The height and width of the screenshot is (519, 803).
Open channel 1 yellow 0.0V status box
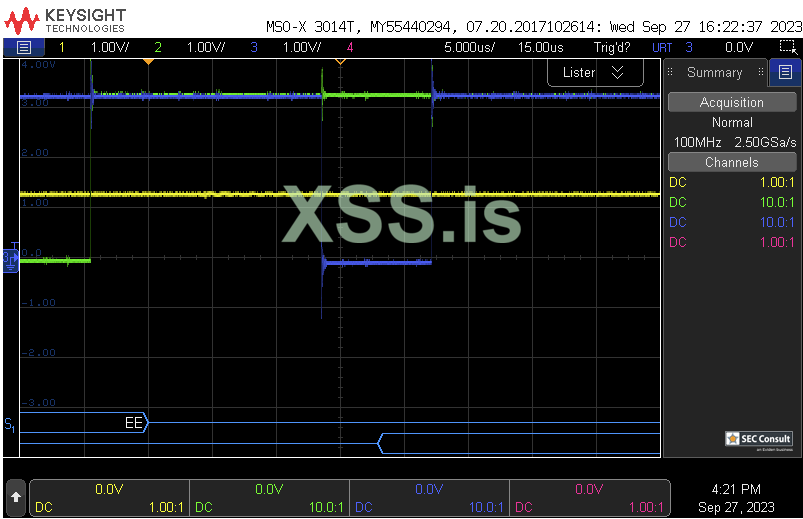110,498
